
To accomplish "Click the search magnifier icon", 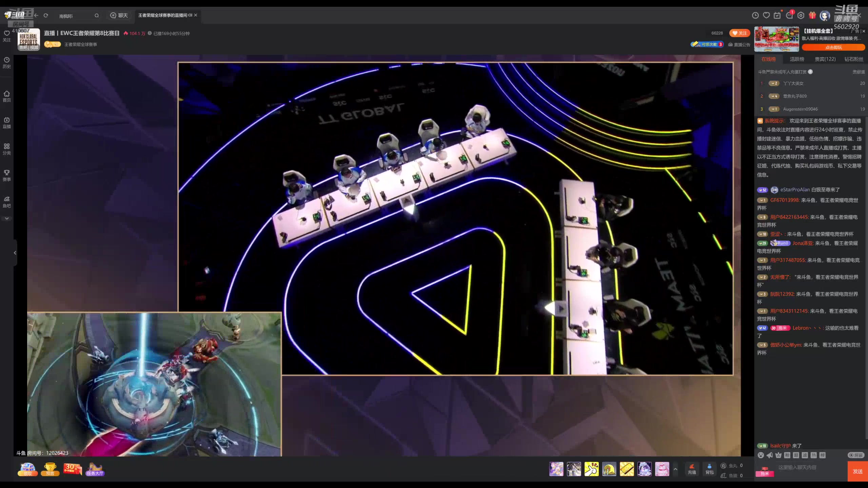I will 97,16.
